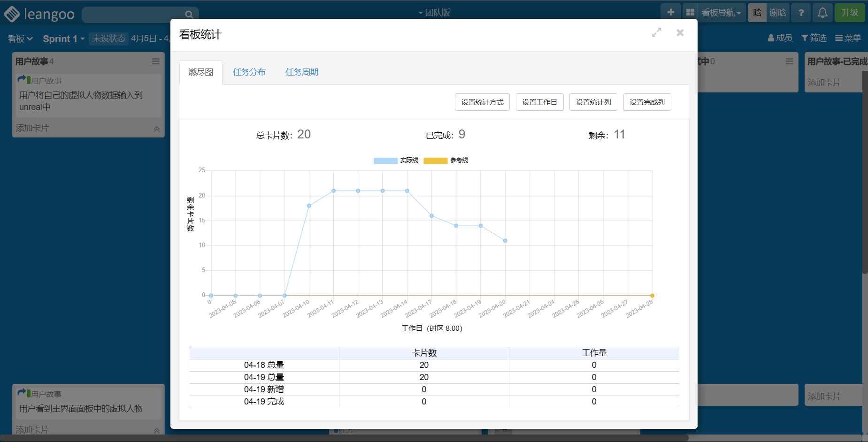Image resolution: width=868 pixels, height=442 pixels.
Task: Click the 成员 members icon
Action: (771, 38)
